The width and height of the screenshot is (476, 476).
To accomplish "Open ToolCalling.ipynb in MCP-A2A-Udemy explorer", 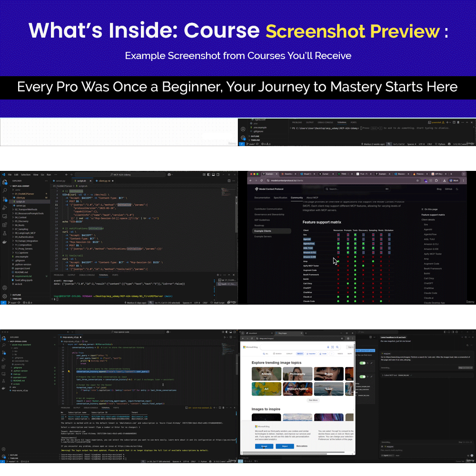I will (24, 280).
